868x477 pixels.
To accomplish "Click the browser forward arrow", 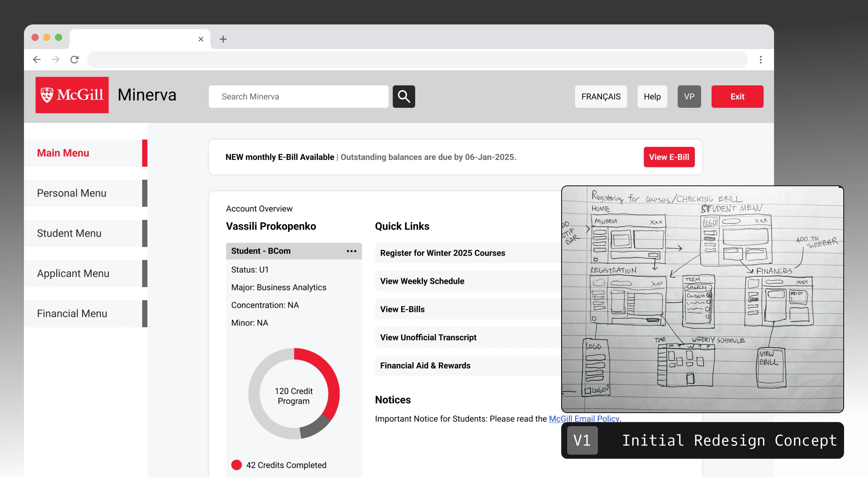I will point(55,60).
